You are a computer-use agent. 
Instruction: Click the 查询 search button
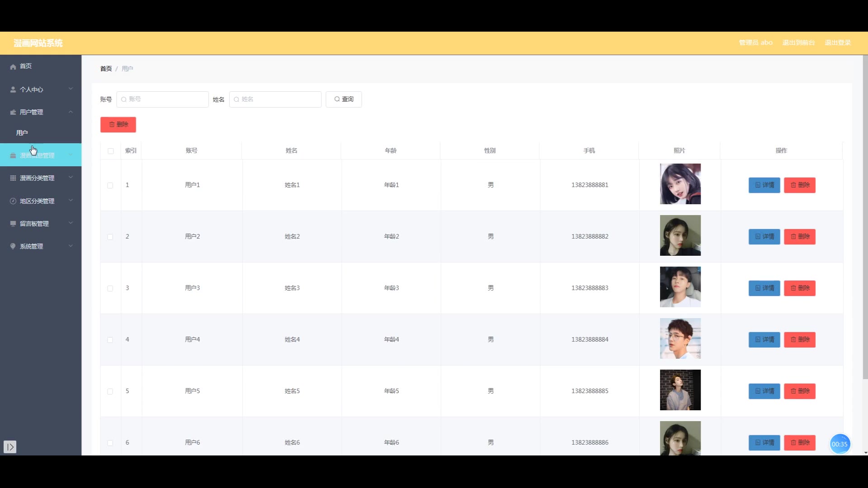[344, 99]
